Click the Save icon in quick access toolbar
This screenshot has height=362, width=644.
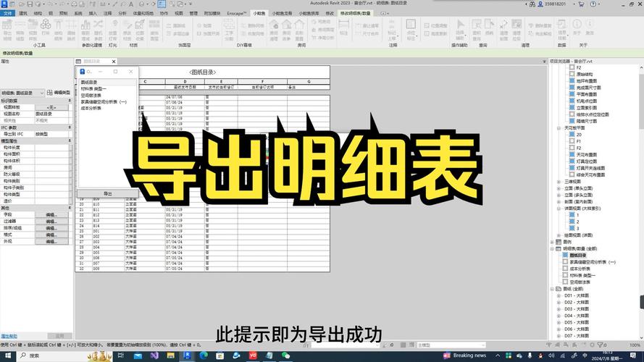coord(30,4)
